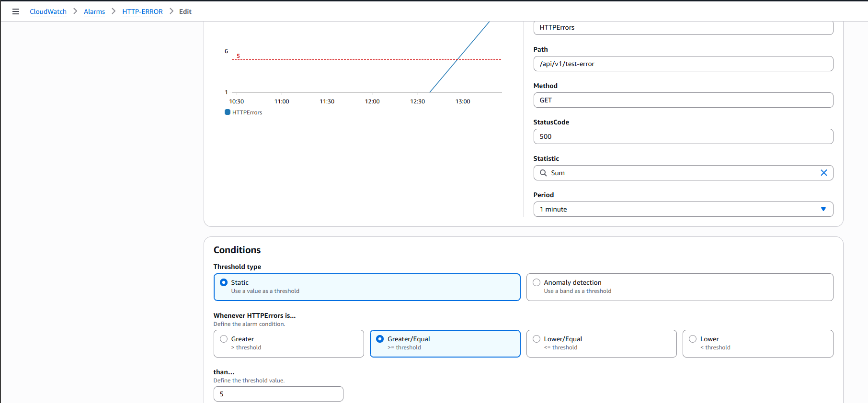868x403 pixels.
Task: Open HTTP-ERROR breadcrumb link
Action: pyautogui.click(x=142, y=11)
